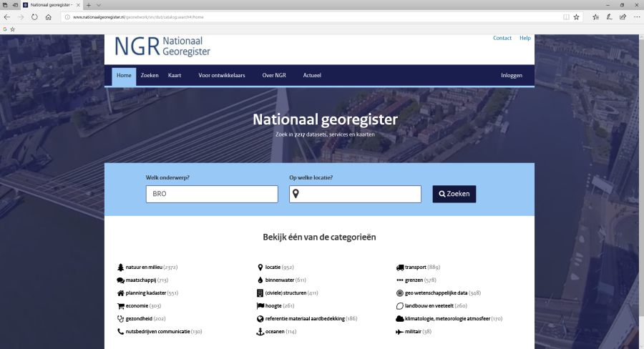Click the Inloggen link
644x349 pixels.
(512, 75)
